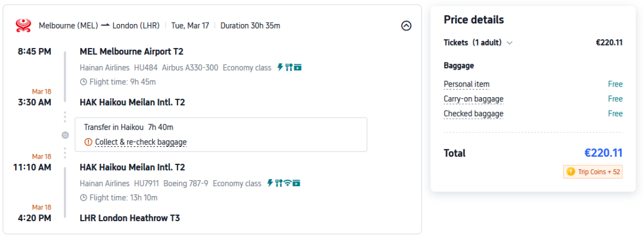View Checked baggage details
Image resolution: width=644 pixels, height=237 pixels.
[473, 114]
